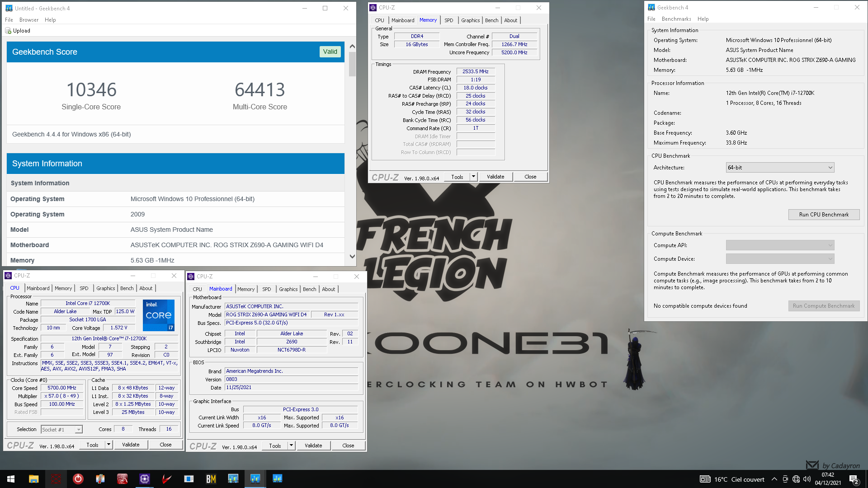868x488 pixels.
Task: Select Mainboard tab in CPU-Z processor window
Action: [x=38, y=288]
